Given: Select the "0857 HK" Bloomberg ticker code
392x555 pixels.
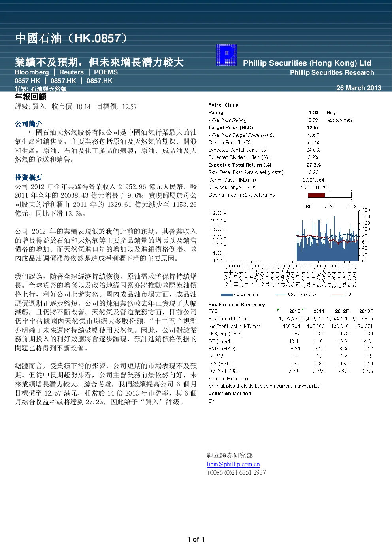Looking at the screenshot, I should coord(28,81).
